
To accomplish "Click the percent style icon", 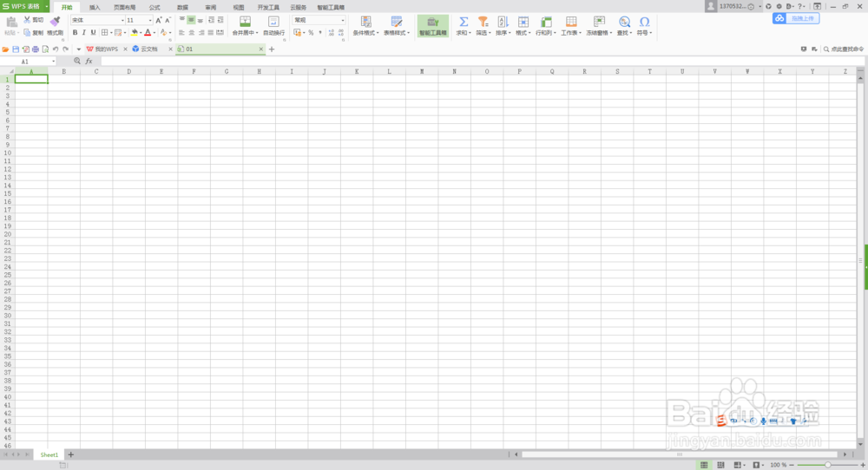I will (x=311, y=33).
